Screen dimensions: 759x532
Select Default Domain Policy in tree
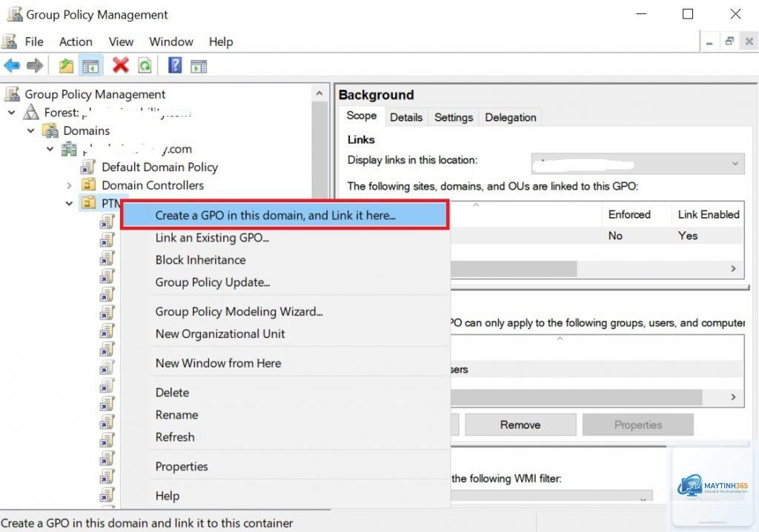[x=160, y=167]
